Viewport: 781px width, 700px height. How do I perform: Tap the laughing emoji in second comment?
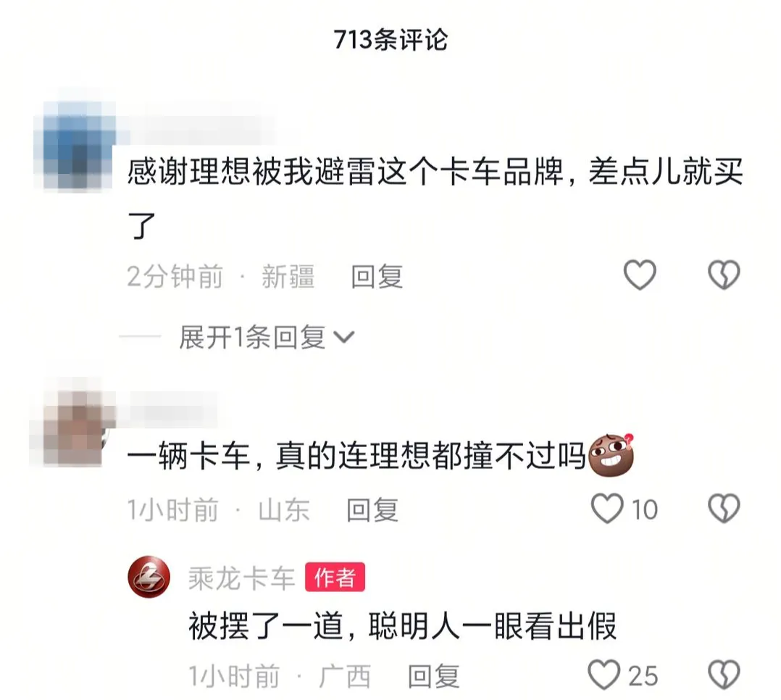(611, 455)
